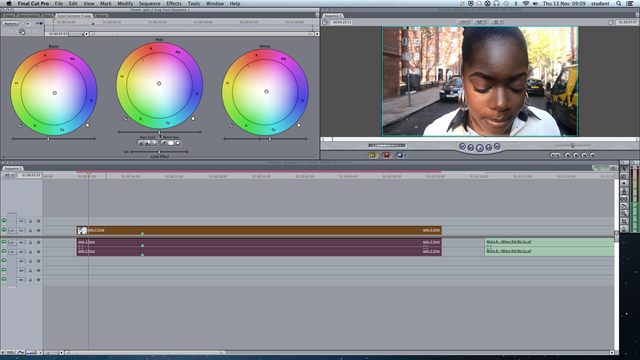The width and height of the screenshot is (640, 360).
Task: Open the Canvas playhead sync popup menu
Action: 497,22
